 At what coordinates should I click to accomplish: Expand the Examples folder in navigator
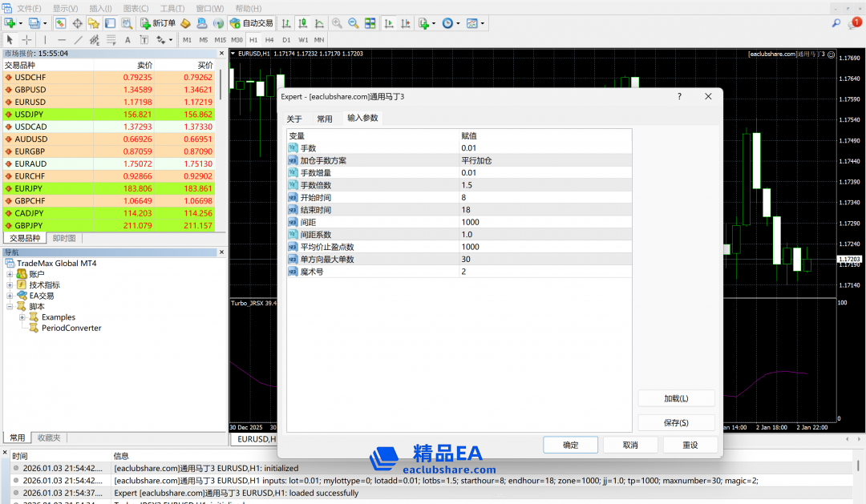pyautogui.click(x=22, y=317)
